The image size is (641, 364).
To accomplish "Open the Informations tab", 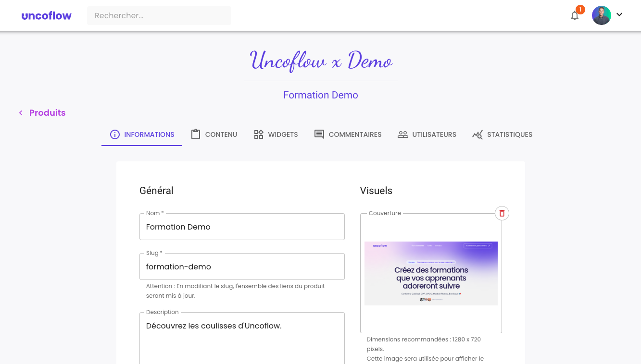I will coord(142,134).
